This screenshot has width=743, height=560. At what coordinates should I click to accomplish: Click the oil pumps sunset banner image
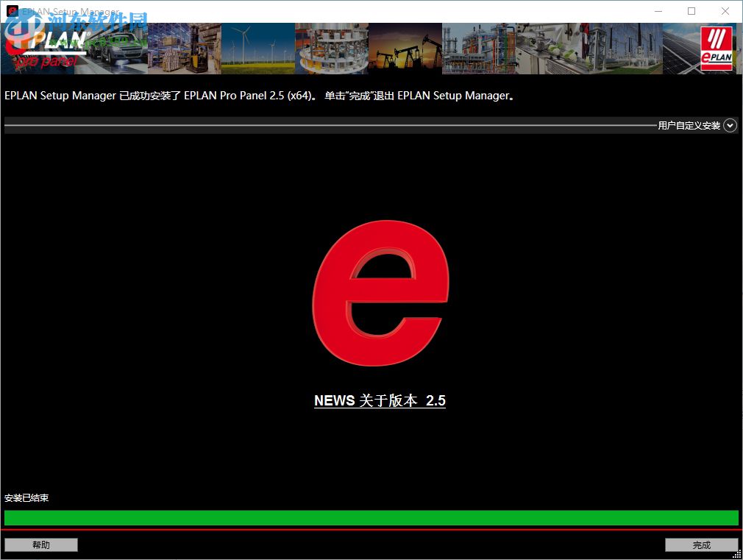[405, 49]
